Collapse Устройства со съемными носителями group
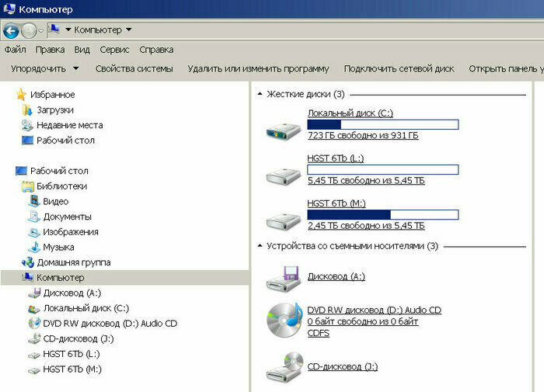The width and height of the screenshot is (544, 392). pyautogui.click(x=260, y=246)
